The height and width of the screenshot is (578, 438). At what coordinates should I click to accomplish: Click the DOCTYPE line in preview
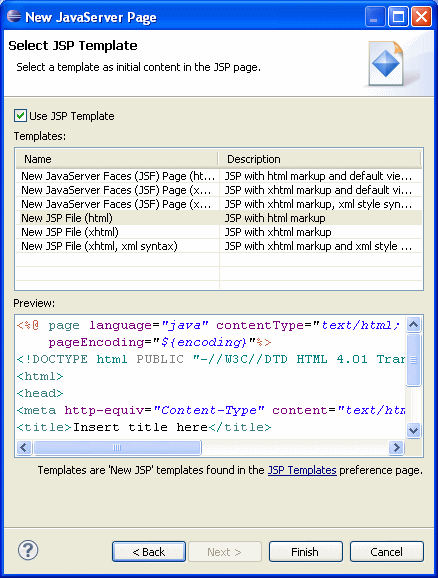tap(211, 359)
